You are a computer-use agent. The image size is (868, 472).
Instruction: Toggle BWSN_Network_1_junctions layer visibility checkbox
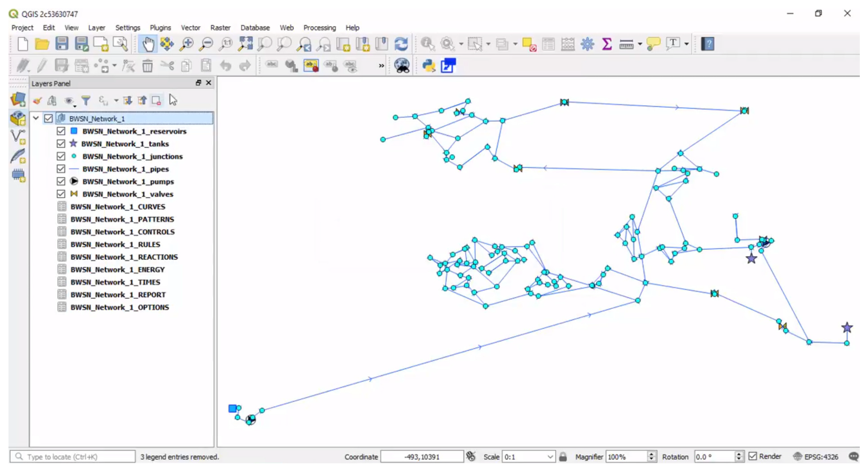click(61, 156)
